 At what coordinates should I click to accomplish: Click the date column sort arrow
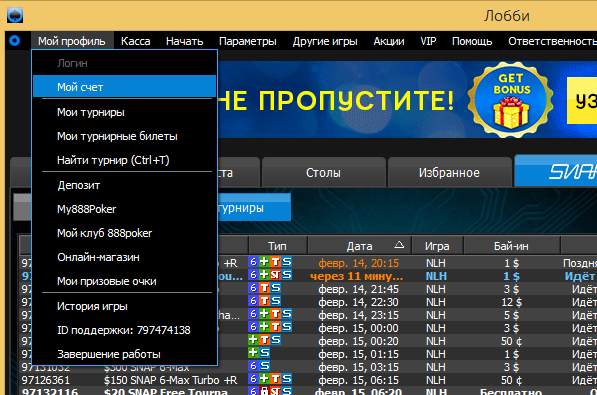tap(399, 245)
